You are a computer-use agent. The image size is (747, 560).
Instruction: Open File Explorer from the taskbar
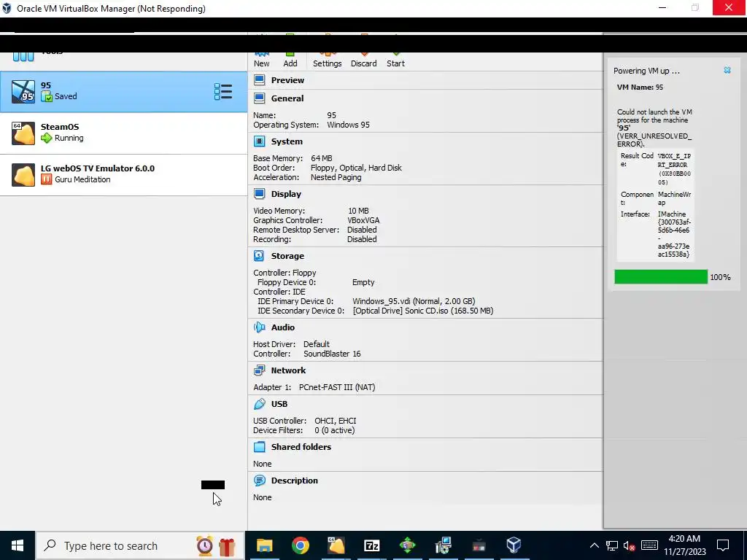pyautogui.click(x=264, y=545)
